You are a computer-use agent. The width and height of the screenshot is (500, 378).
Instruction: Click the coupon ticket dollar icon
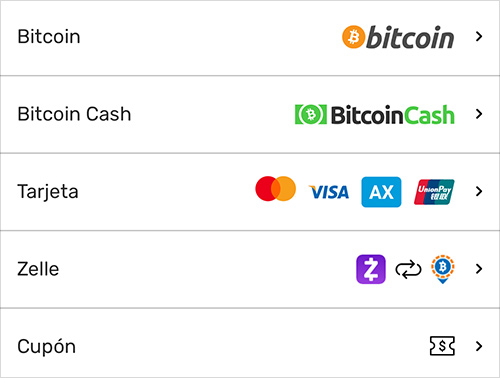pos(442,346)
